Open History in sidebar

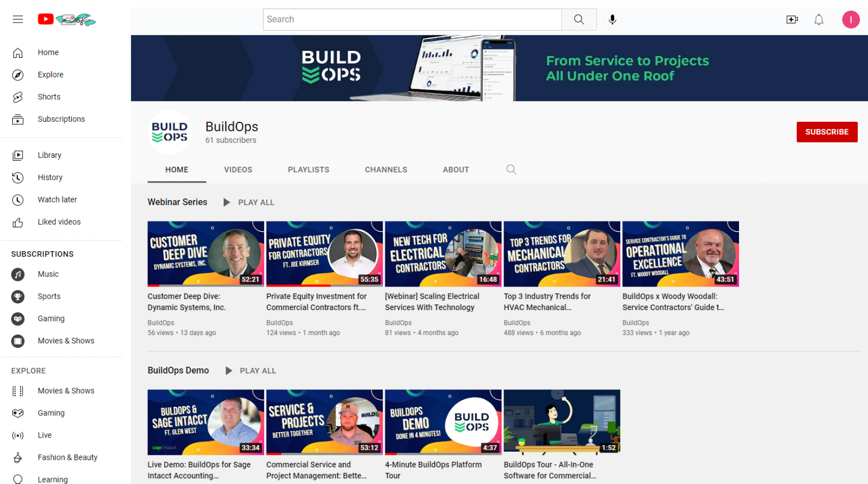pyautogui.click(x=62, y=178)
